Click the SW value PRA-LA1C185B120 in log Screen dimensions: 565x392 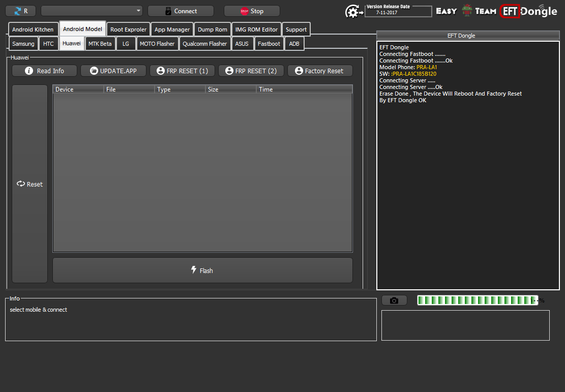click(x=413, y=74)
